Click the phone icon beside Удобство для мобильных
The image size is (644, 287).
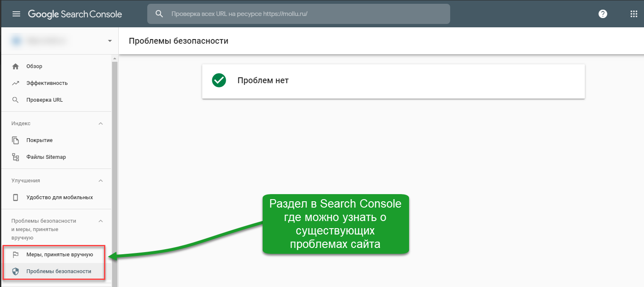click(x=16, y=197)
